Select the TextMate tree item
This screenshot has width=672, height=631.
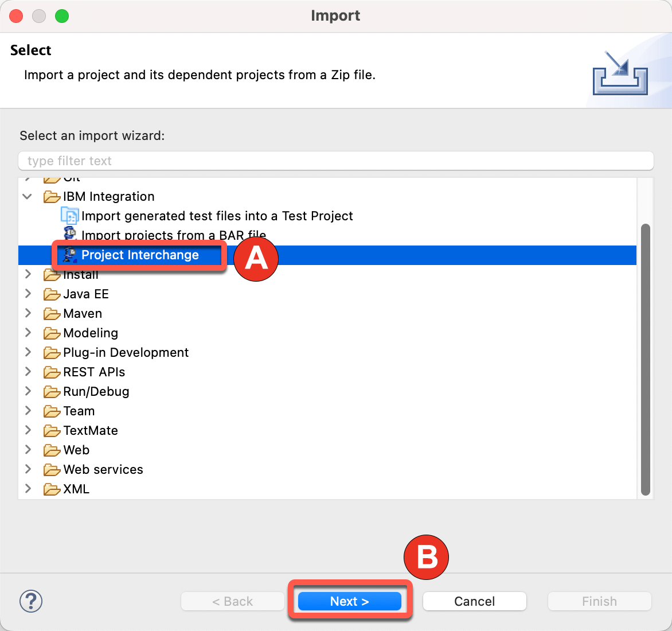pyautogui.click(x=90, y=430)
